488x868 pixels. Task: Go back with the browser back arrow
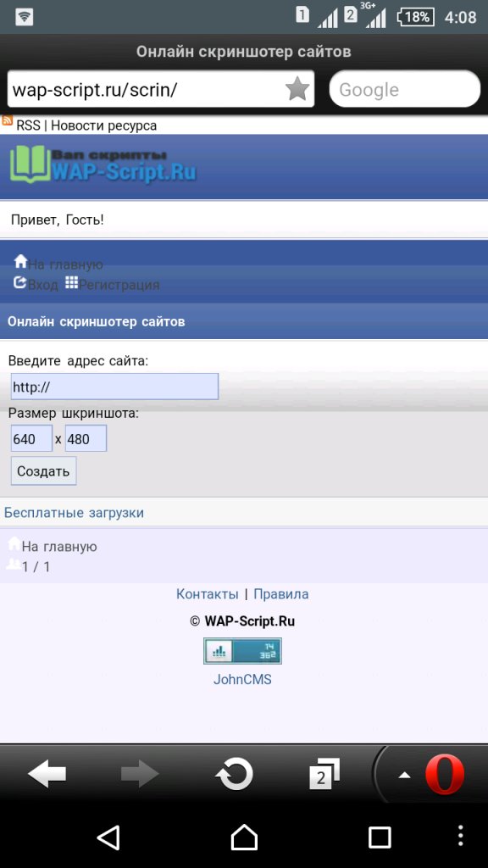47,773
